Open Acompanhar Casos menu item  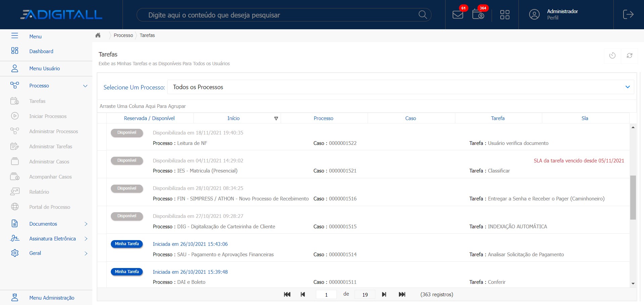(50, 177)
